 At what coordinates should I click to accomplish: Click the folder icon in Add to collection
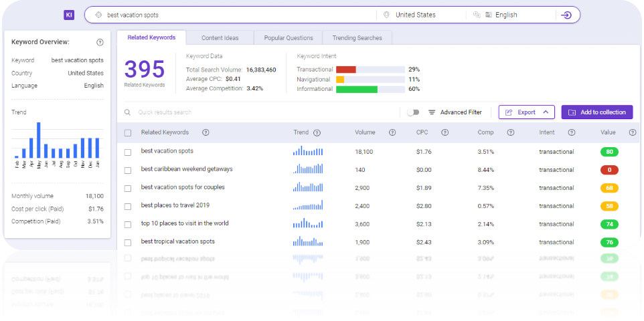[x=572, y=112]
